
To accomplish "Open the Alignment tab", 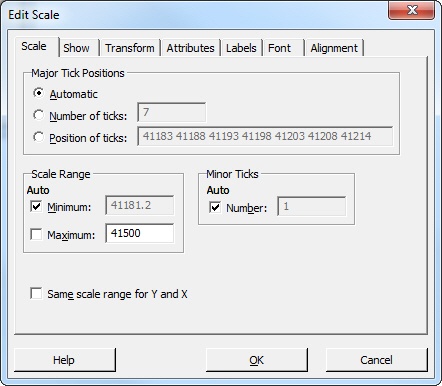I will [334, 48].
